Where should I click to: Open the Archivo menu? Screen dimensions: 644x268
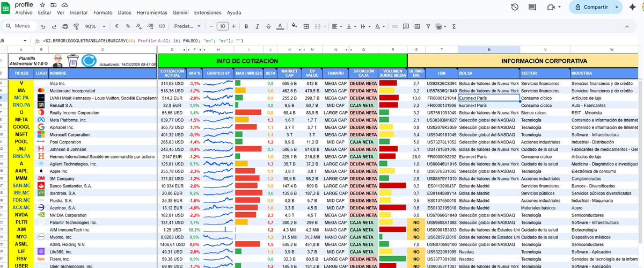[x=23, y=12]
